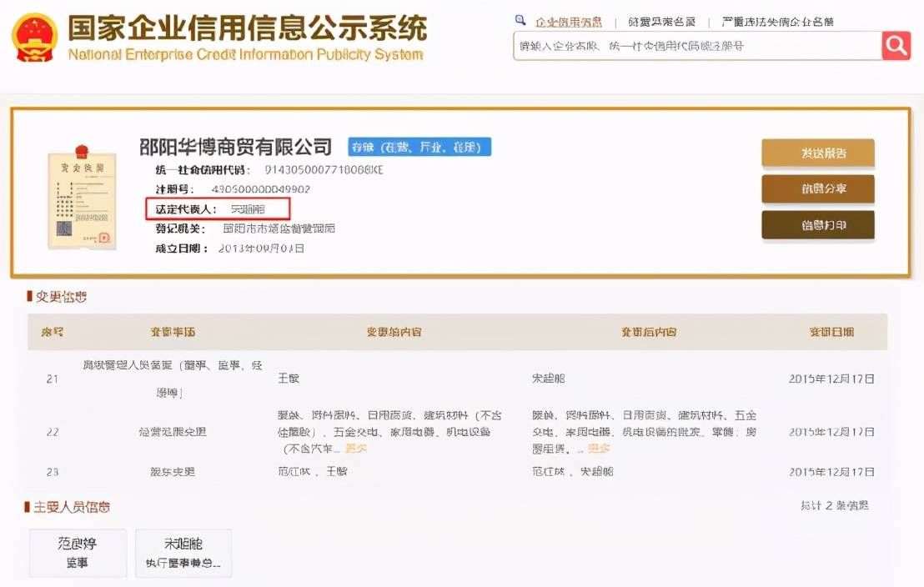Open the 严重违法失信企业名单 tab
Image resolution: width=924 pixels, height=587 pixels.
coord(776,23)
